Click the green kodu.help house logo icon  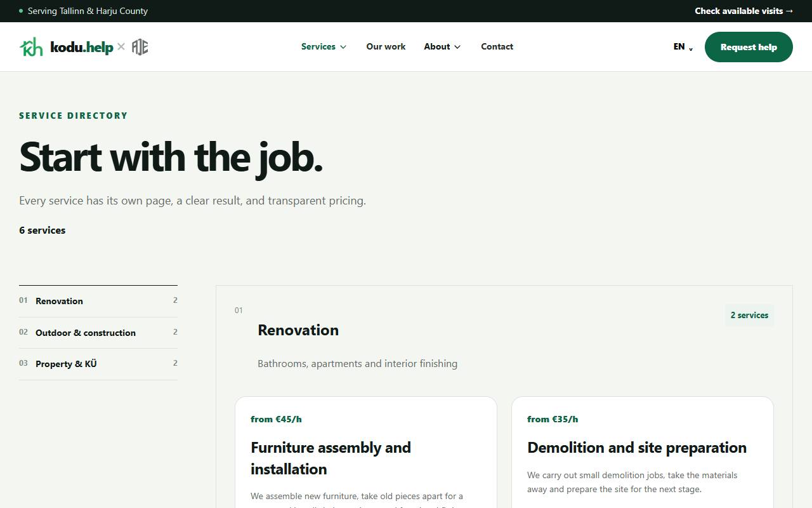[31, 47]
